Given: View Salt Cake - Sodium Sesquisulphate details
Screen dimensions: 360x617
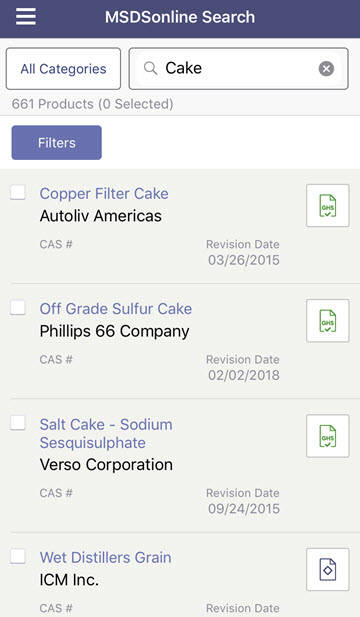Looking at the screenshot, I should click(x=106, y=434).
